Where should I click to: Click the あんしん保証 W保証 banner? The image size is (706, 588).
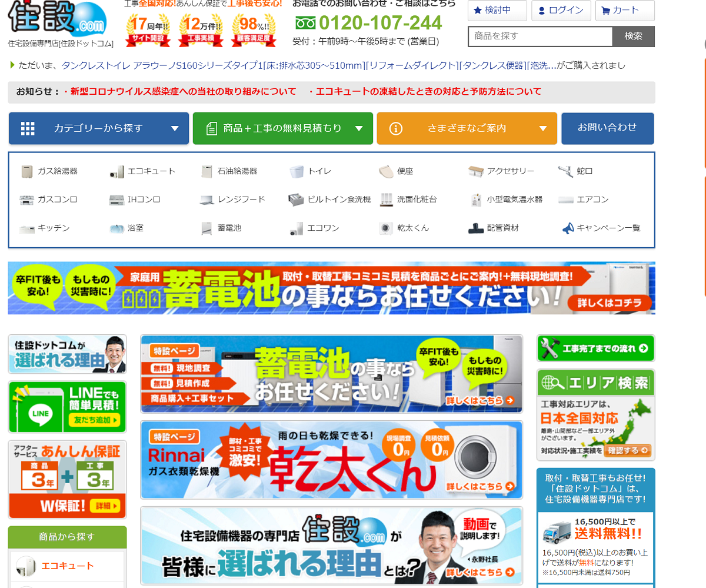(68, 480)
